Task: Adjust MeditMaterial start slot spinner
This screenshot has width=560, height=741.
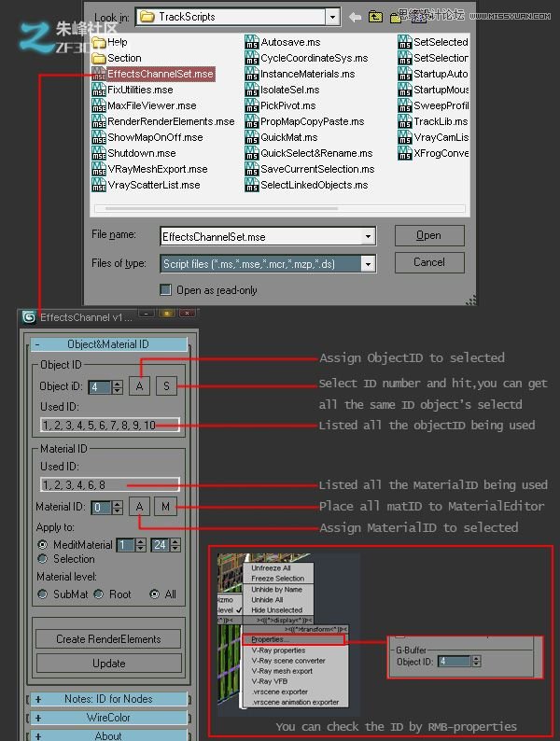Action: [141, 545]
